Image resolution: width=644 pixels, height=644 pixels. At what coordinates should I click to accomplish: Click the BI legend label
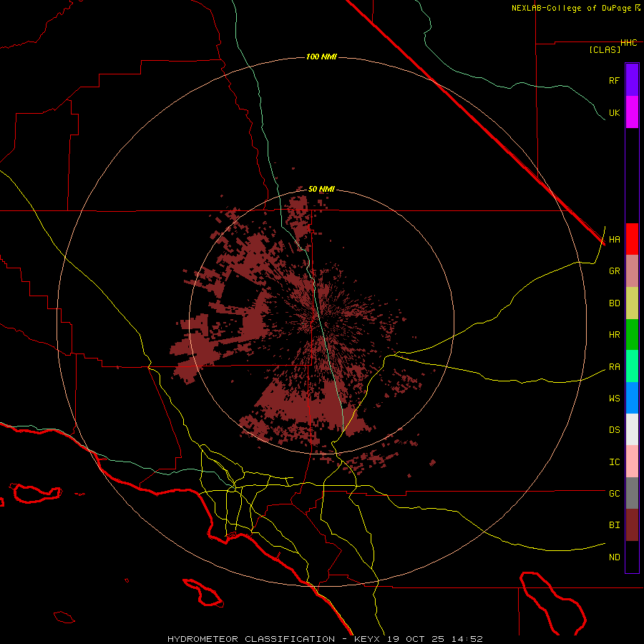[x=614, y=525]
